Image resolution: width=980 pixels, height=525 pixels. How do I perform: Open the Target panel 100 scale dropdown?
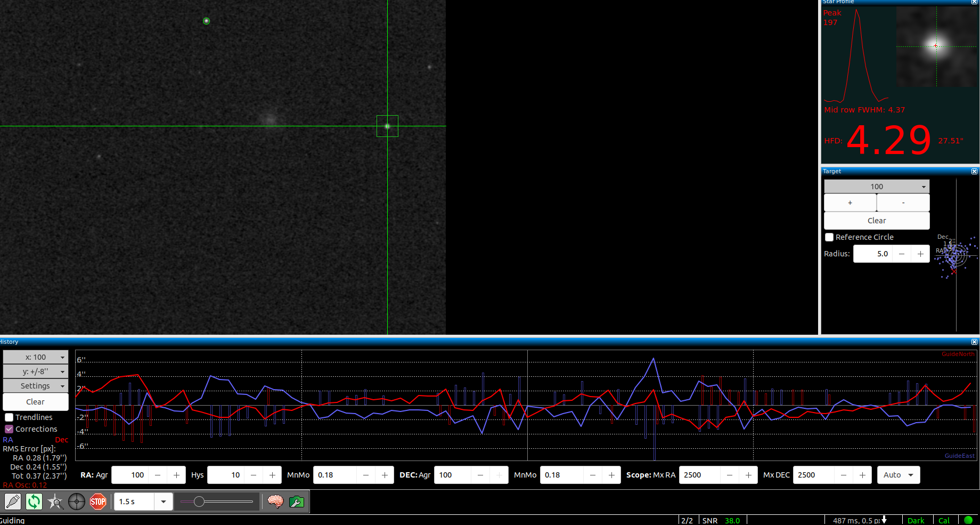click(877, 187)
